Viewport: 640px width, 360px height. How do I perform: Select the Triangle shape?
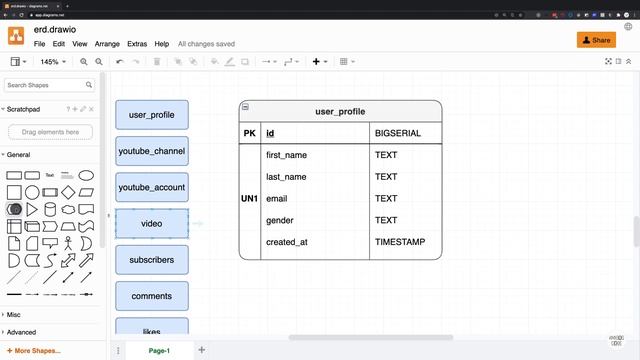coord(32,209)
